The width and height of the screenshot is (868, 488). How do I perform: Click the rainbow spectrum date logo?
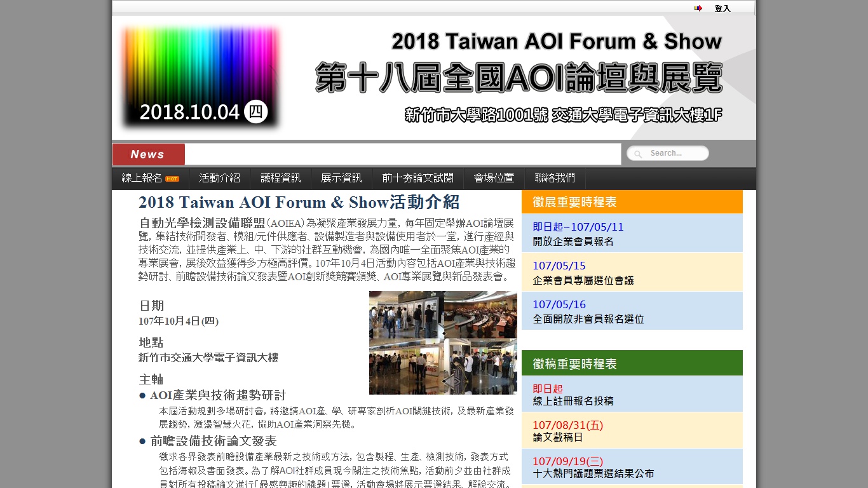201,76
